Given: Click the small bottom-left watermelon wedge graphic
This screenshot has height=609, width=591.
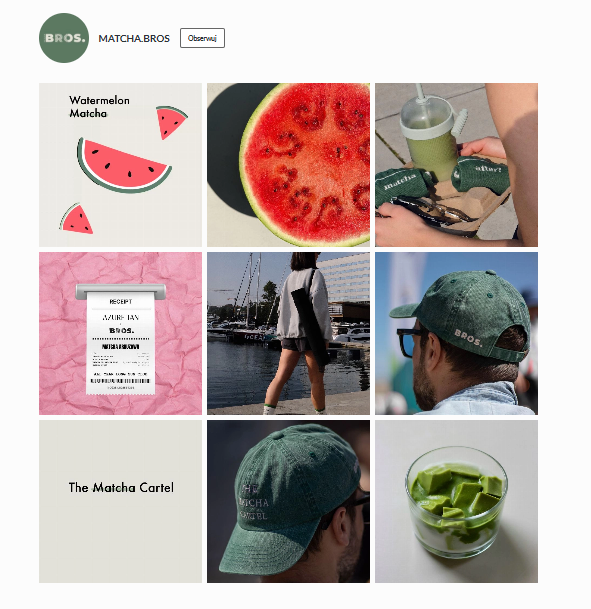Looking at the screenshot, I should 76,219.
